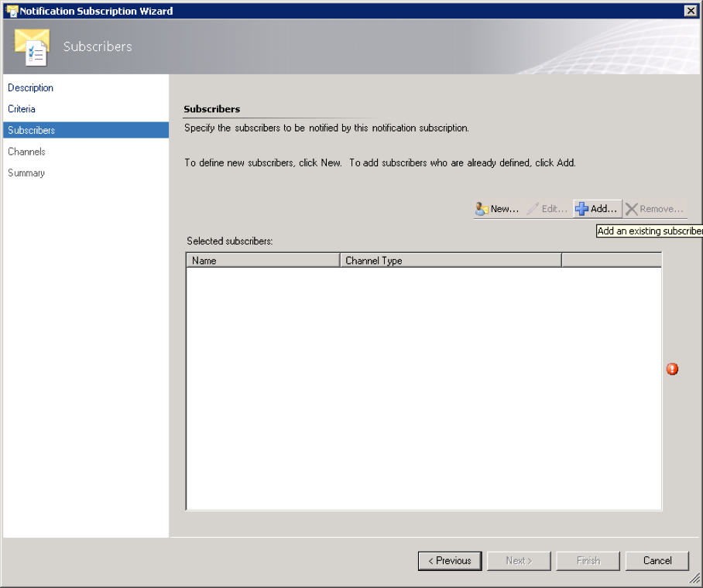The height and width of the screenshot is (588, 703).
Task: Click the title bar notification icon
Action: [10, 10]
